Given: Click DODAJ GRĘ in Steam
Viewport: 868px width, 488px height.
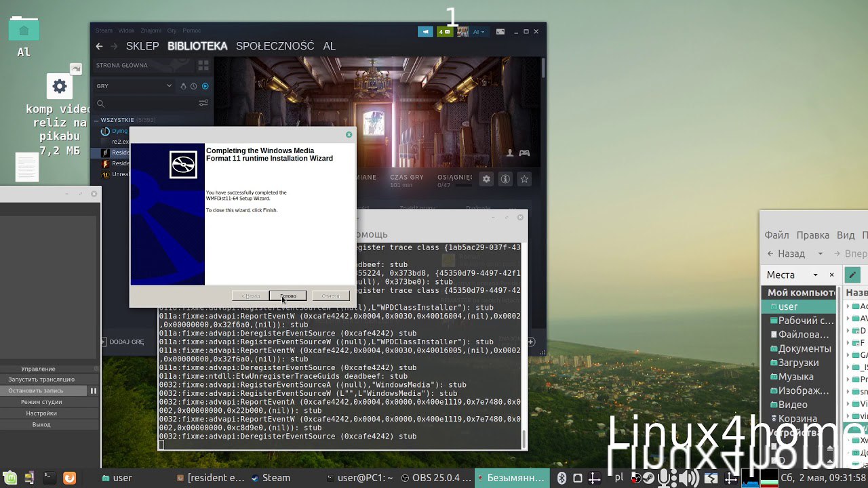Looking at the screenshot, I should click(x=123, y=342).
